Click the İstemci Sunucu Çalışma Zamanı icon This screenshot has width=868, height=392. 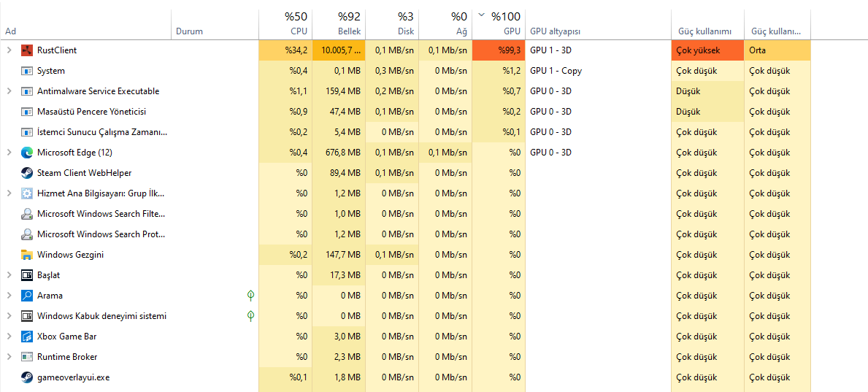[26, 132]
